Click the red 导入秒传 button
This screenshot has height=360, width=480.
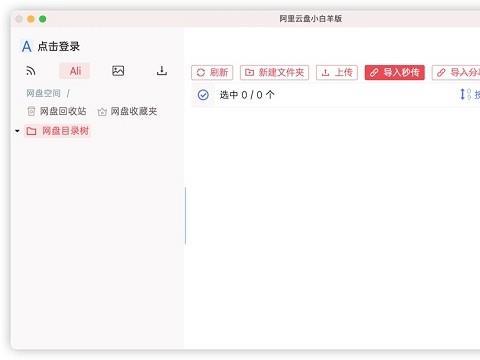coord(395,72)
